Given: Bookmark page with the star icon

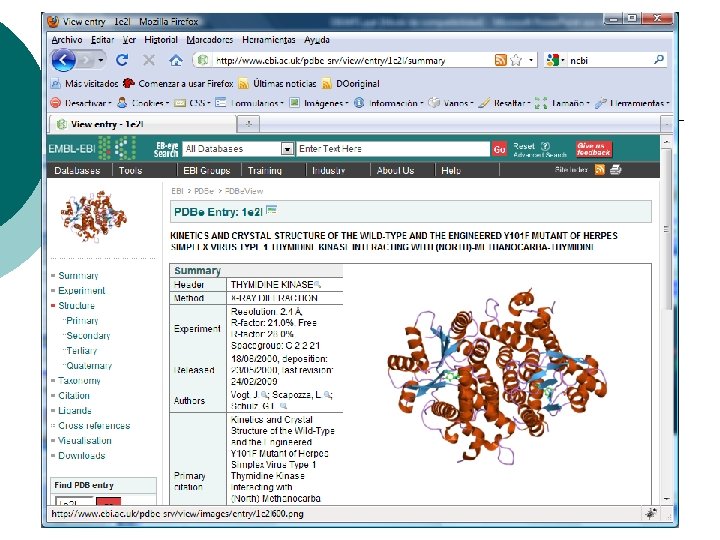Looking at the screenshot, I should [x=516, y=60].
